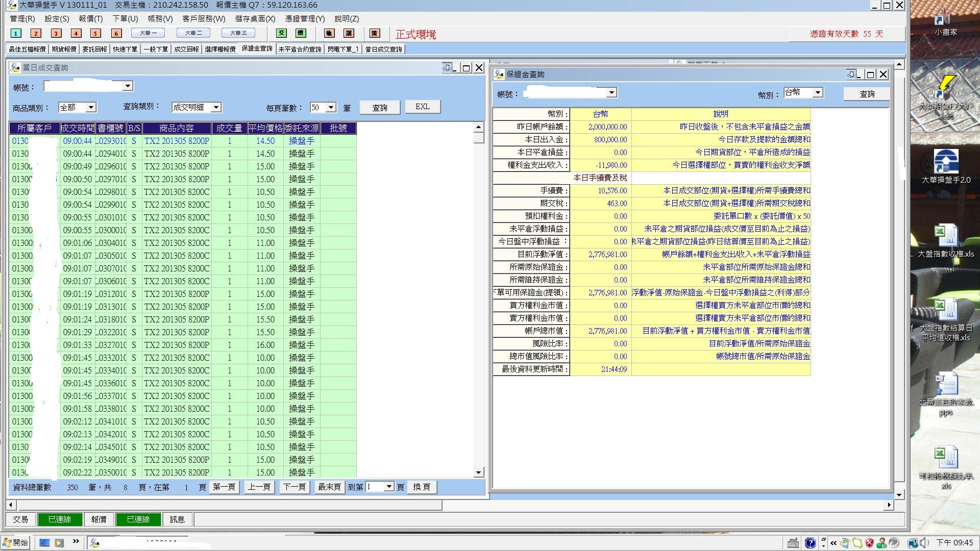
Task: Click the 大華一 layout button
Action: 148,33
